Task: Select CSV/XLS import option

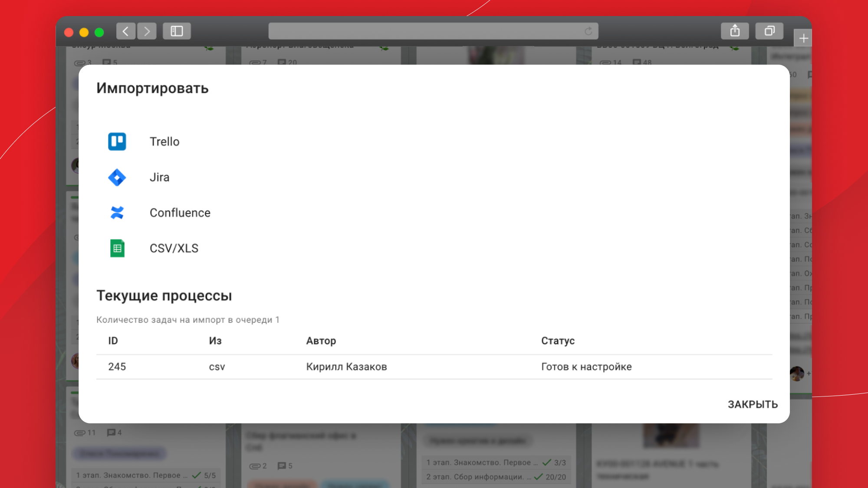Action: (x=174, y=249)
